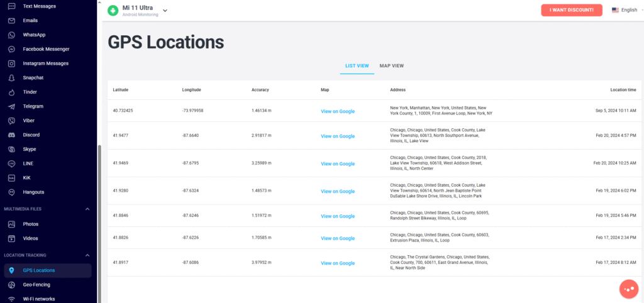
Task: Collapse the Location Tracking section
Action: pyautogui.click(x=87, y=255)
